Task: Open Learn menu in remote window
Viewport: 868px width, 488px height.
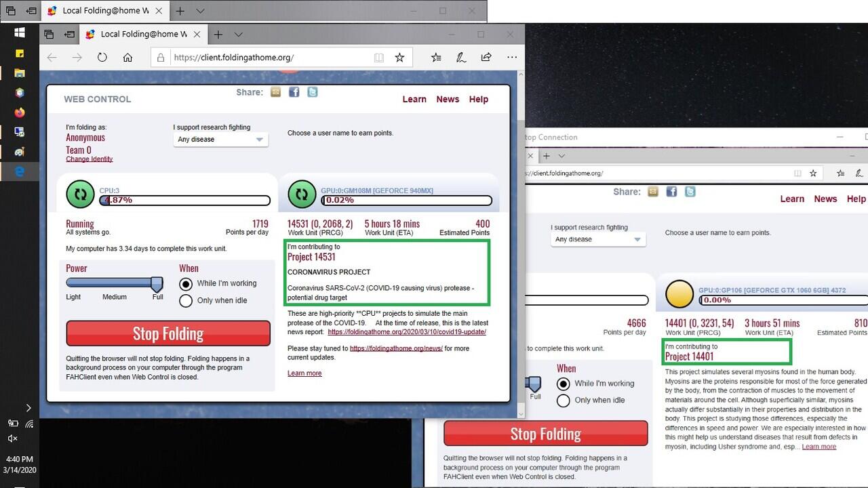Action: (792, 199)
